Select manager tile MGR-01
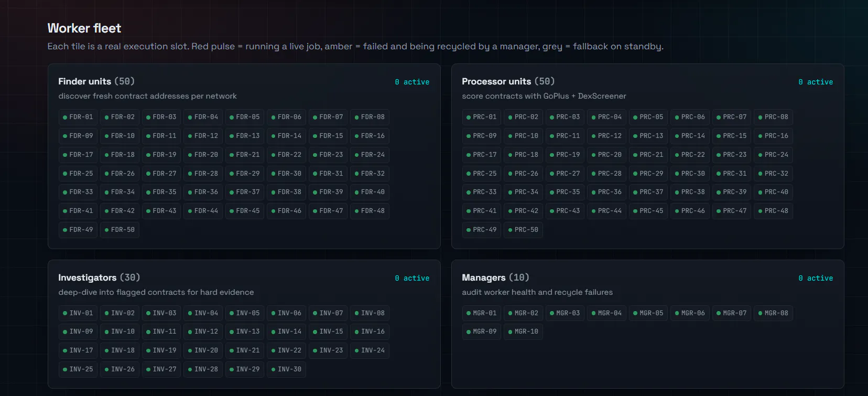868x396 pixels. [482, 313]
